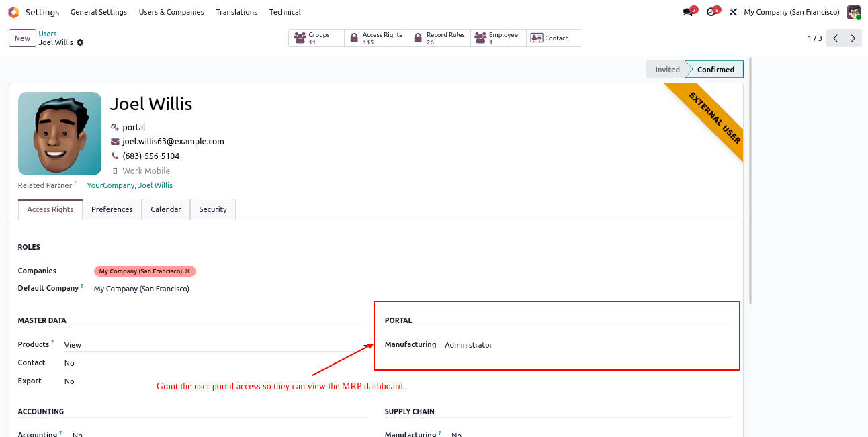The height and width of the screenshot is (437, 868).
Task: Click the Odoo app logo icon
Action: [x=13, y=12]
